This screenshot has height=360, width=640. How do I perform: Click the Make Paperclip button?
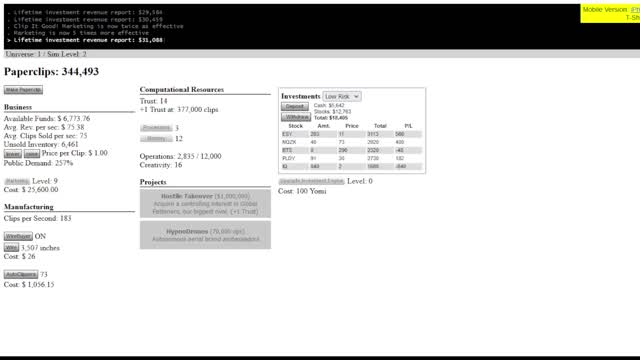[23, 90]
